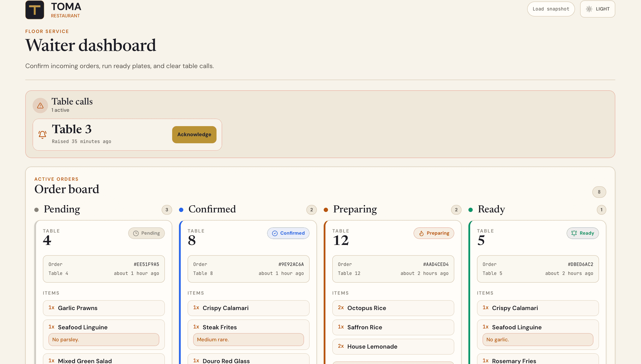
Task: Select the Preparing column heading
Action: (355, 209)
